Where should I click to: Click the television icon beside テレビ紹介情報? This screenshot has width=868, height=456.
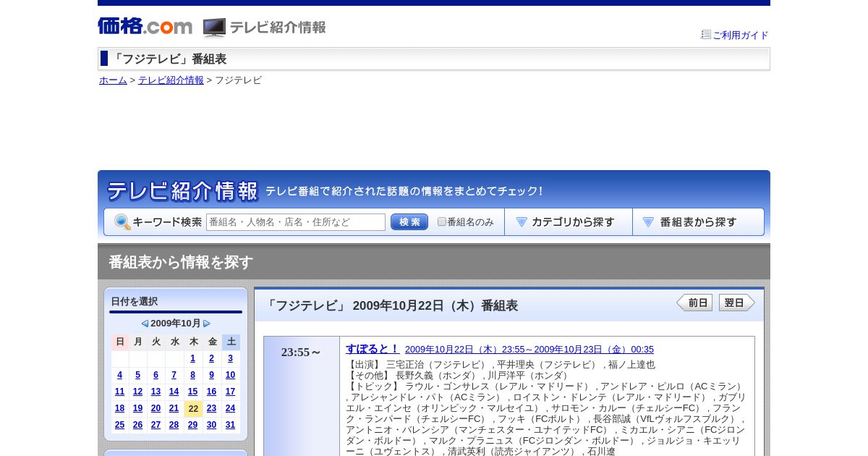(214, 28)
